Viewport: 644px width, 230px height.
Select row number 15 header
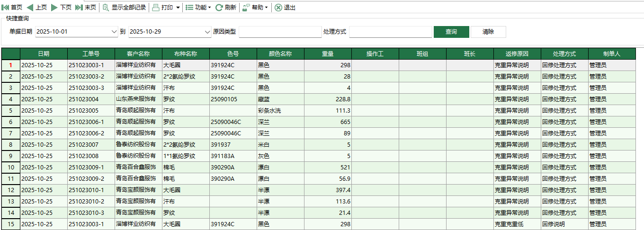tap(11, 224)
